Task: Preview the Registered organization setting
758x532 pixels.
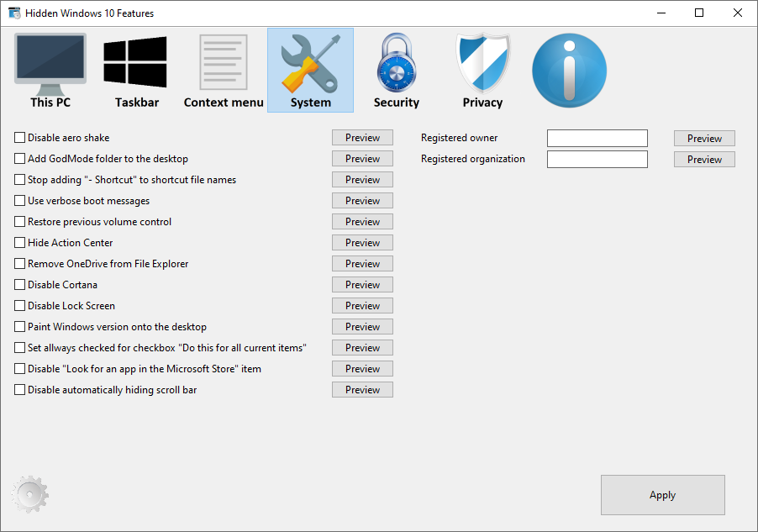Action: pos(704,159)
